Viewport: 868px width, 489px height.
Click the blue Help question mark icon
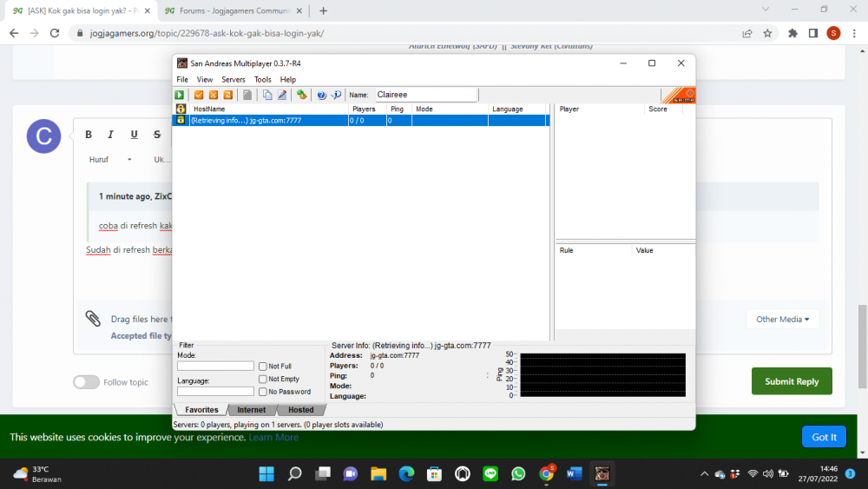point(322,96)
